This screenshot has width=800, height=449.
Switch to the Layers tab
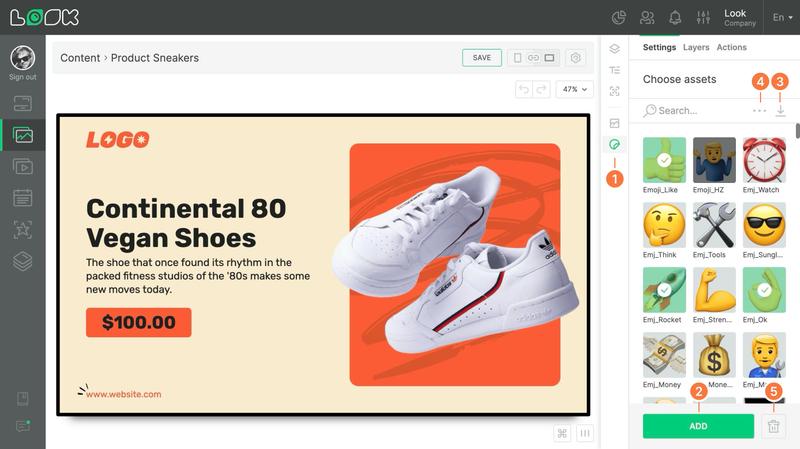point(696,47)
